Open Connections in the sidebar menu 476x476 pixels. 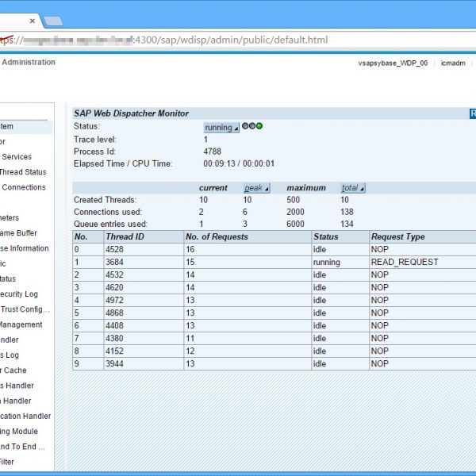point(23,187)
